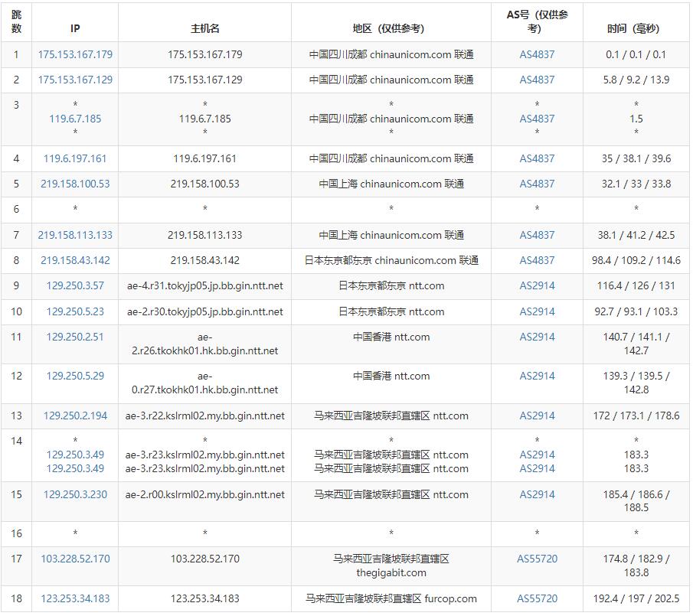693x616 pixels.
Task: Select time value 92.7 / 93.1 / 103.3
Action: pyautogui.click(x=636, y=311)
